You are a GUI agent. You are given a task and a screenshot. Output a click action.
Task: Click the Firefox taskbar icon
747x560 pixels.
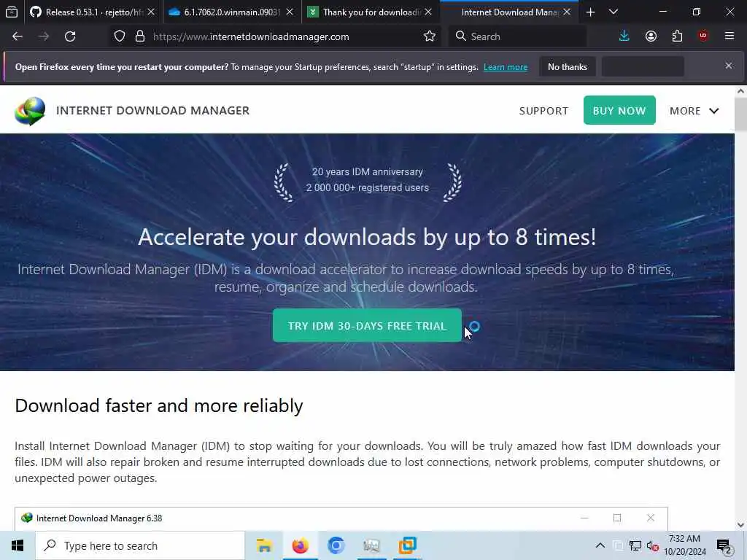(x=300, y=545)
